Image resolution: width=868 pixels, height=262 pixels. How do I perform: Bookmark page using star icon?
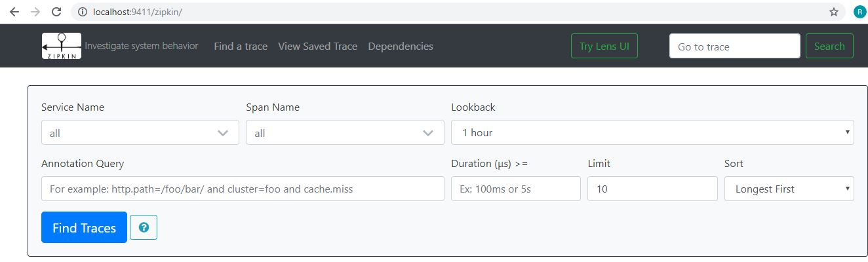point(834,12)
